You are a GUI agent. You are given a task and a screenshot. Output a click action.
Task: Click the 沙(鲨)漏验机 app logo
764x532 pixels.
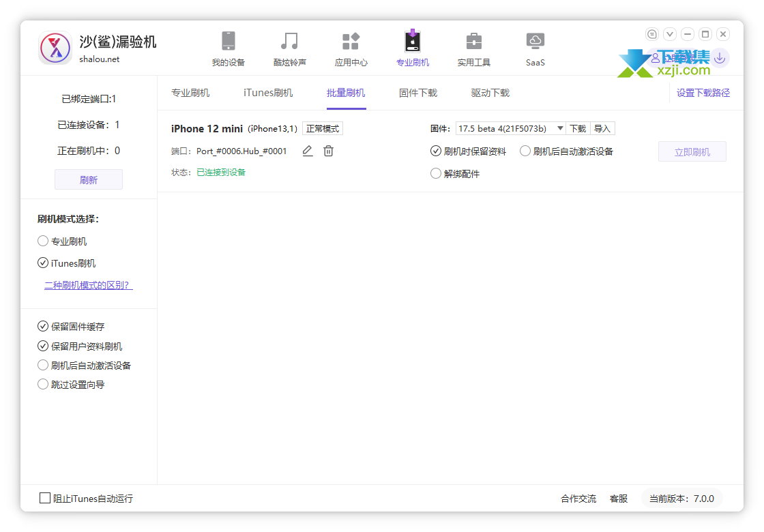coord(55,48)
